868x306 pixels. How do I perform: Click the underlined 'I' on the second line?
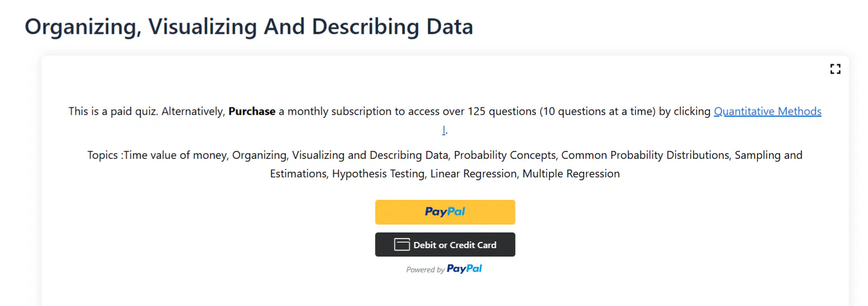tap(444, 130)
